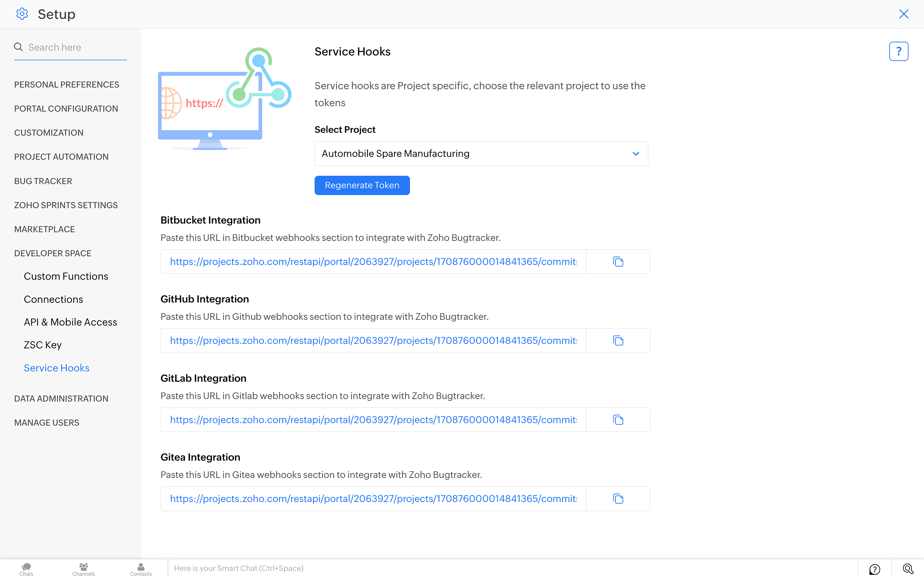Copy the GitHub Integration webhook URL

point(618,341)
